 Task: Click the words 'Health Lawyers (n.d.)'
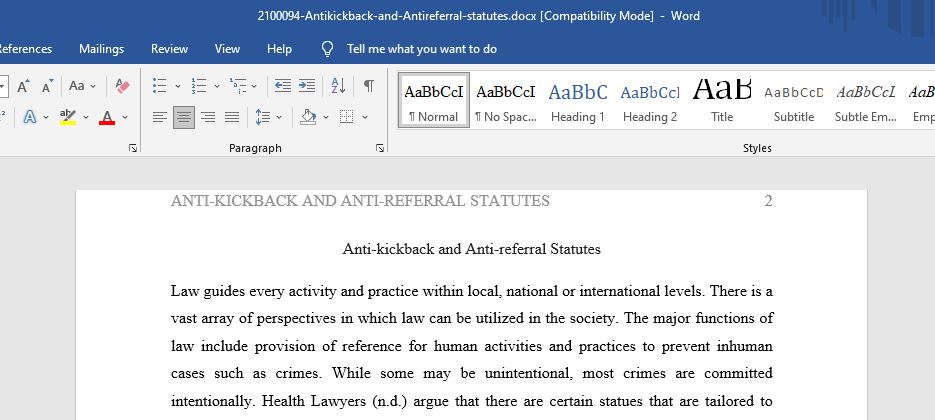[335, 401]
